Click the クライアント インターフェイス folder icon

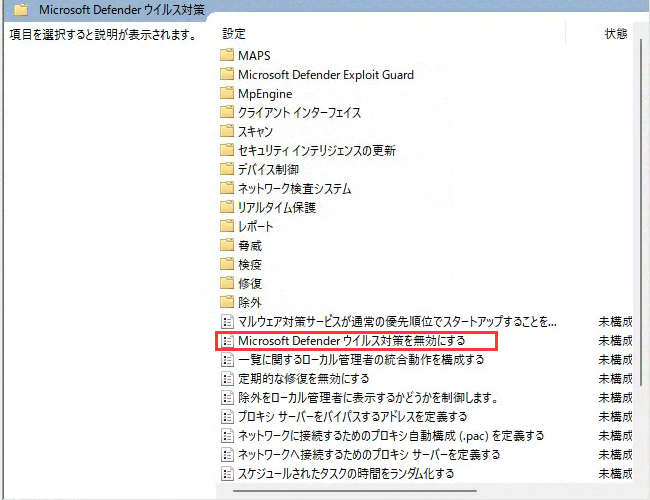227,112
